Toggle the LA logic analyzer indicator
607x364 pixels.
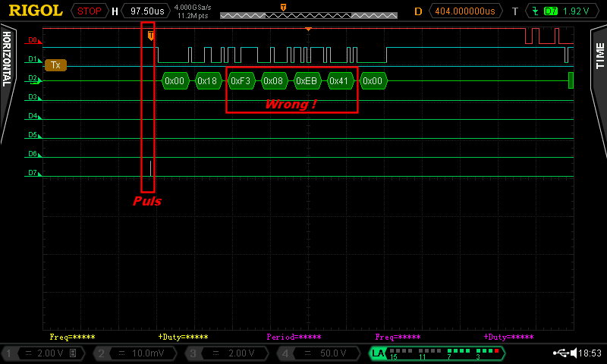(437, 353)
